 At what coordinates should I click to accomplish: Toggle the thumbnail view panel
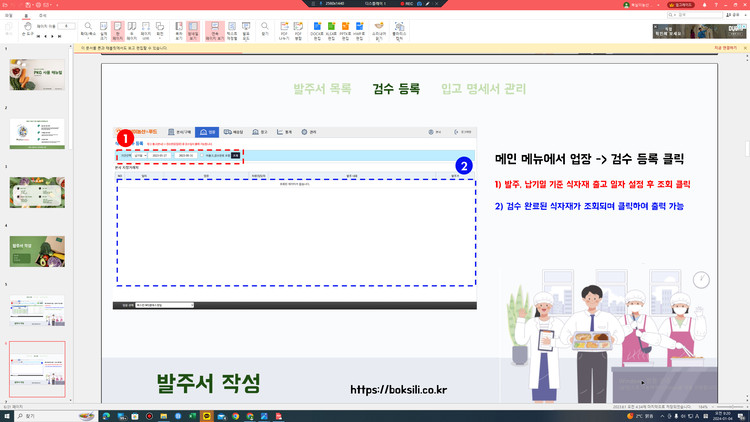click(193, 31)
